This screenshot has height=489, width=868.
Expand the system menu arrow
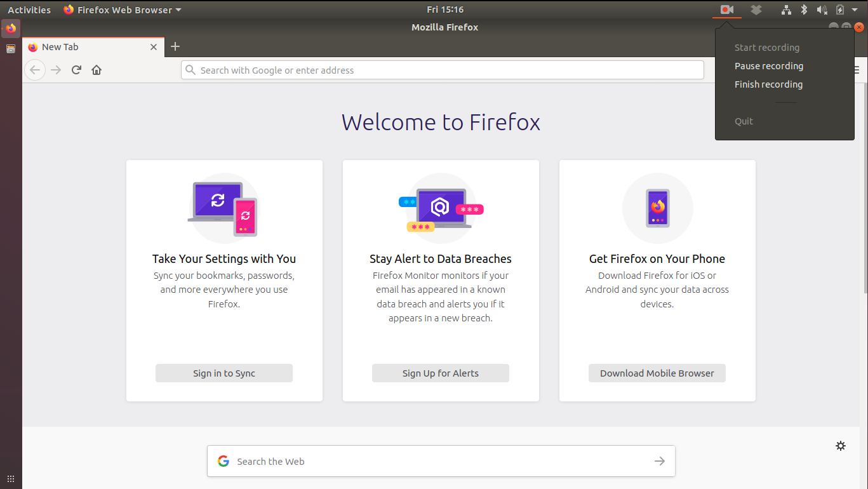pyautogui.click(x=856, y=10)
